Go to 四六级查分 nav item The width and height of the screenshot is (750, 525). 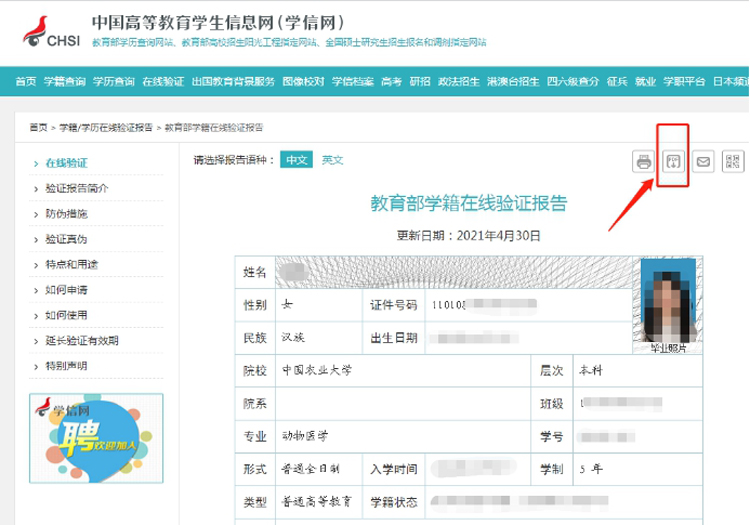573,81
